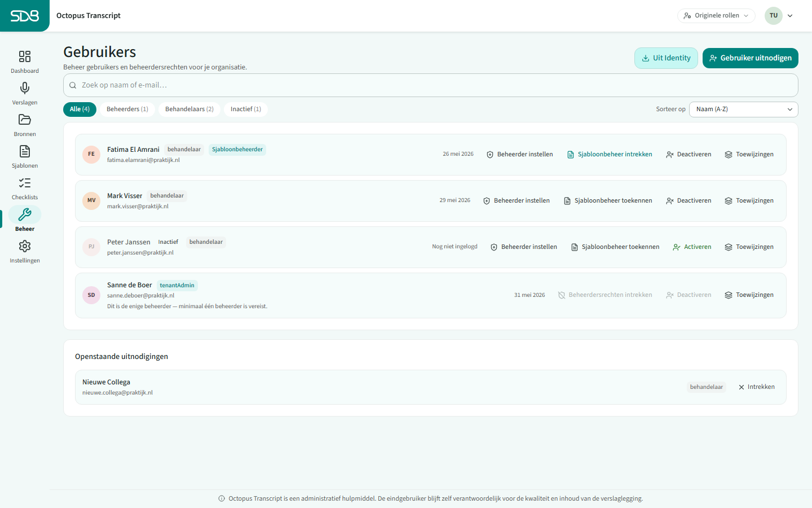Click the Uit Identity button
Screen dimensions: 812x508
(x=666, y=58)
